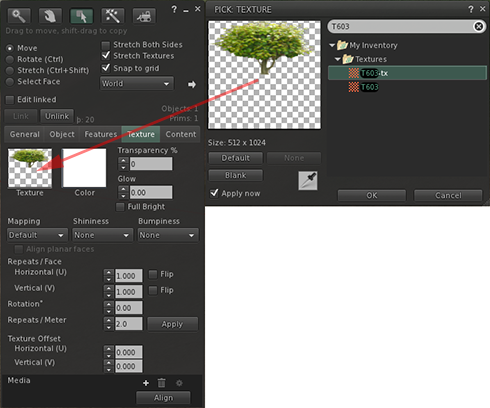Activate the eyedropper texture picker

click(308, 181)
